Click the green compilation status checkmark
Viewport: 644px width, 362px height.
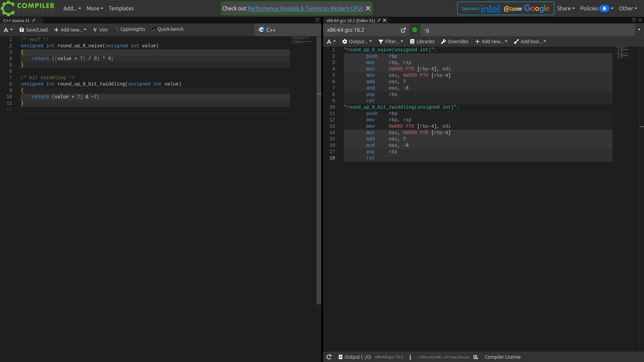coord(415,30)
